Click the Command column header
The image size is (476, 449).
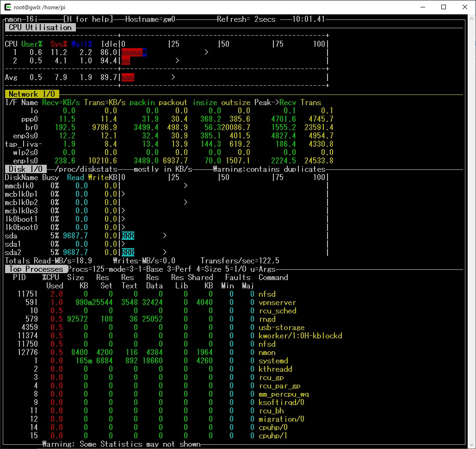(x=273, y=277)
